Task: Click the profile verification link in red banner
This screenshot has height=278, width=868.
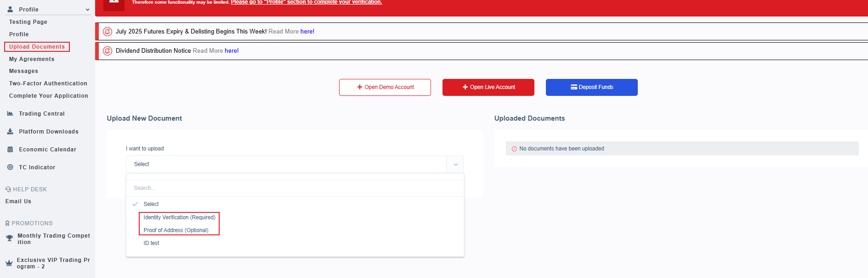Action: [306, 2]
